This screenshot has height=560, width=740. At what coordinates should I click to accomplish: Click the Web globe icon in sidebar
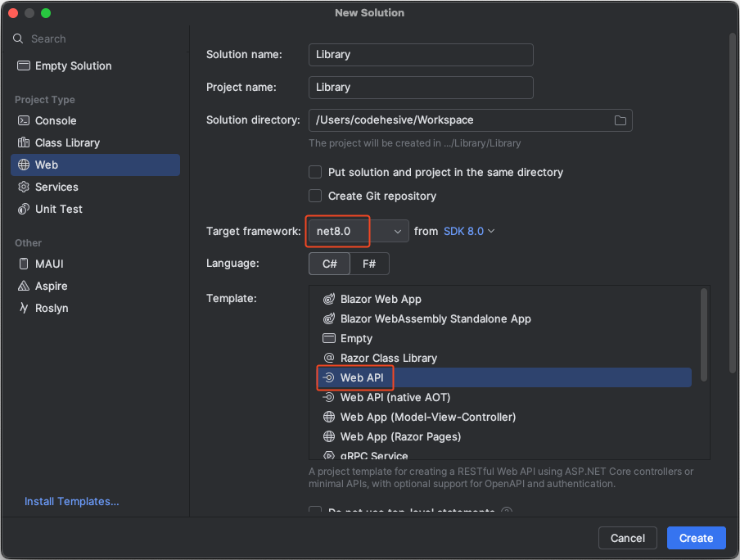tap(24, 165)
